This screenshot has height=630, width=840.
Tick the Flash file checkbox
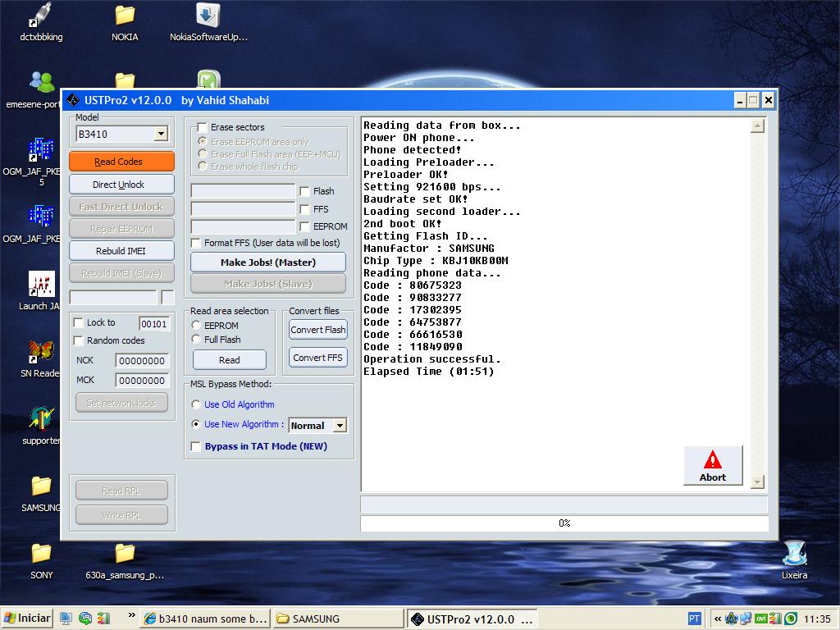tap(305, 191)
